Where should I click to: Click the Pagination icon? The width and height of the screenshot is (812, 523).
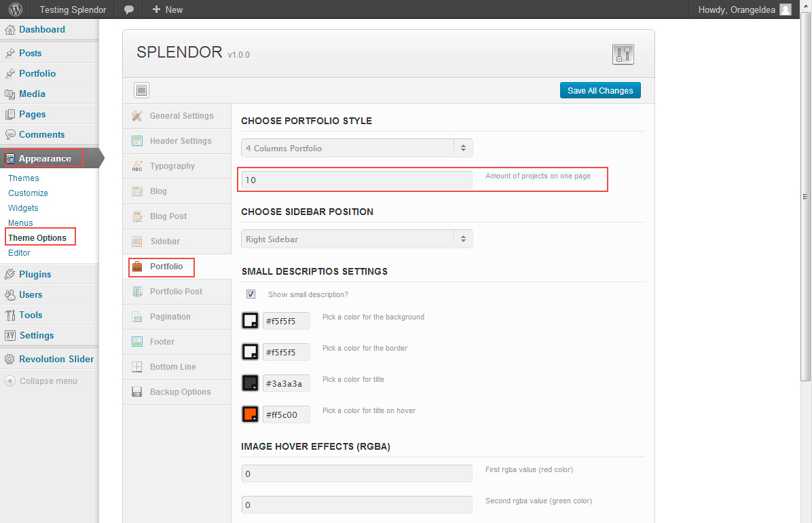136,317
